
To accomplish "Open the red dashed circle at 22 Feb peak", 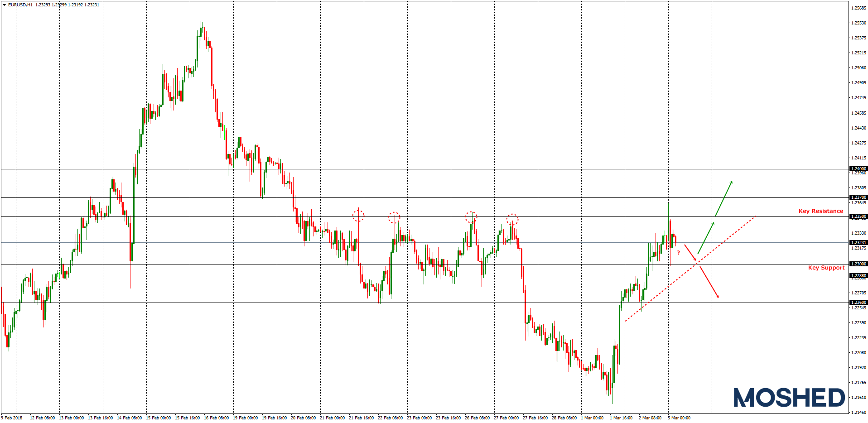I will coord(395,217).
